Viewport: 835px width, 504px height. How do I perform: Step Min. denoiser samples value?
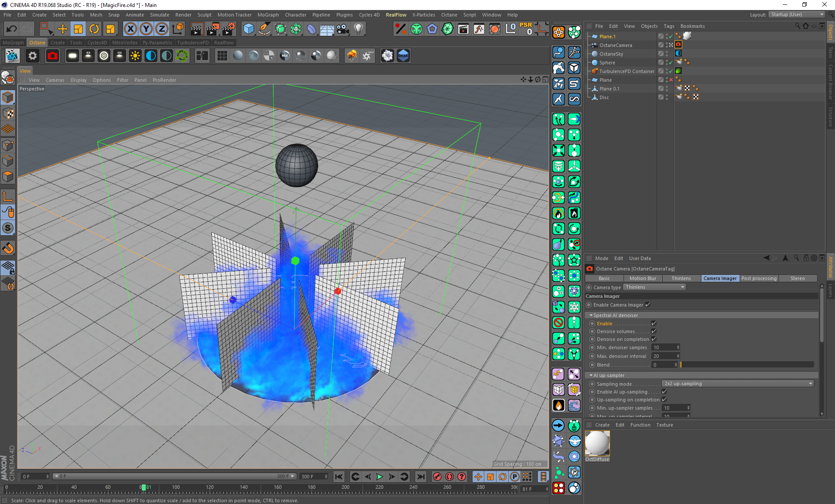pos(678,347)
